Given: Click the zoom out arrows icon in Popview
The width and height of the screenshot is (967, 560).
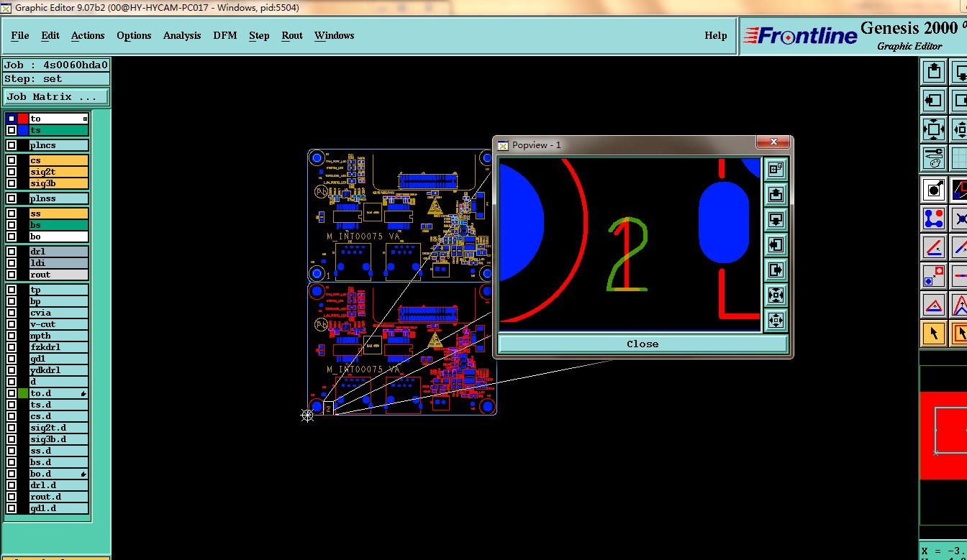Looking at the screenshot, I should [776, 320].
